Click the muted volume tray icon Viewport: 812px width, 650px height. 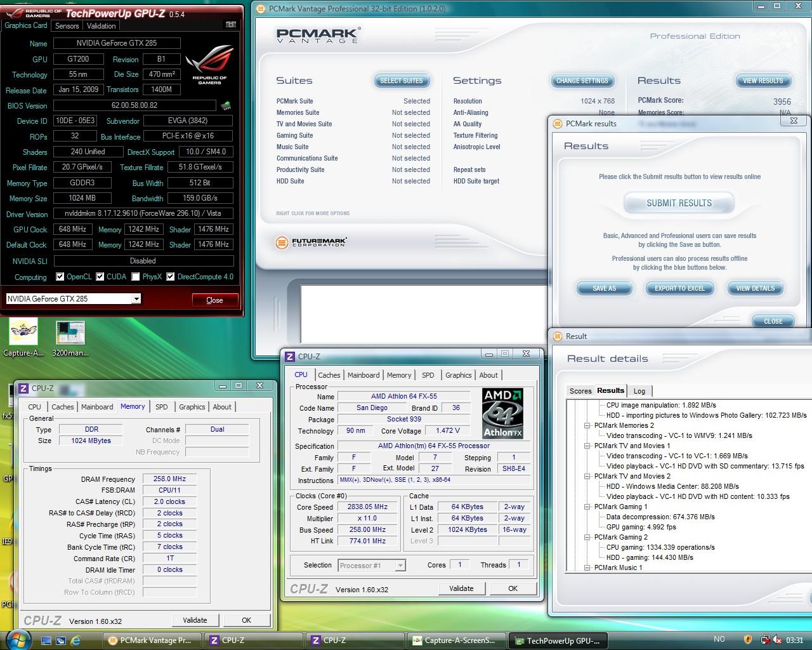coord(777,640)
